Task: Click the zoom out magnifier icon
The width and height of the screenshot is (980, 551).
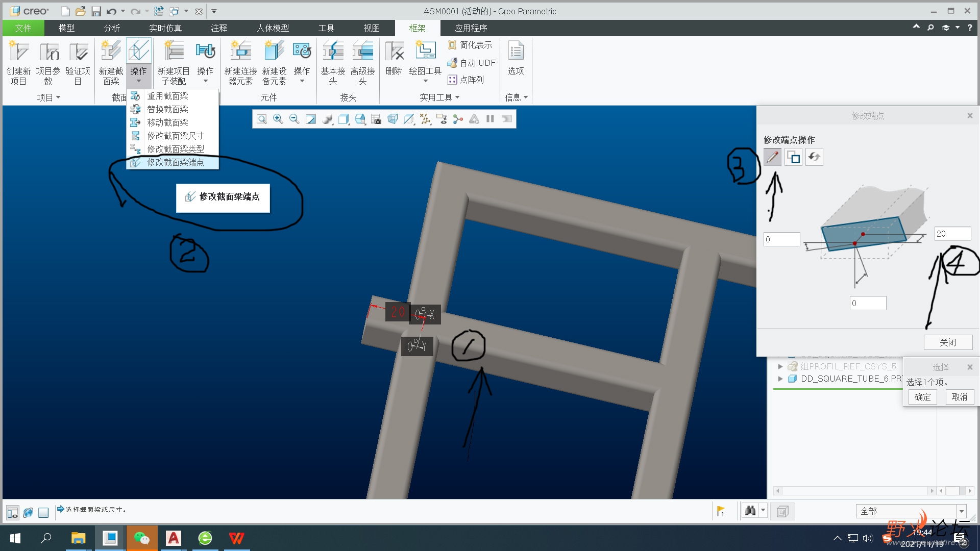Action: coord(295,119)
